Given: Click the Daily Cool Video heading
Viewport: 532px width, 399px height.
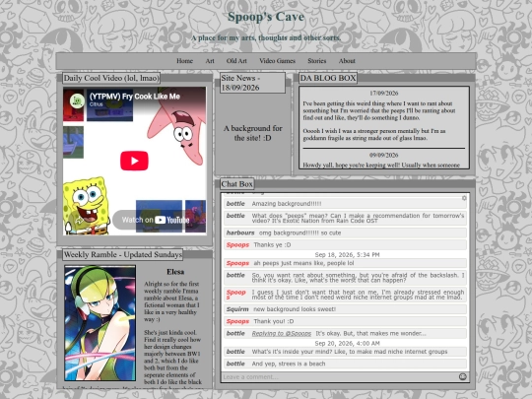Looking at the screenshot, I should [x=111, y=78].
